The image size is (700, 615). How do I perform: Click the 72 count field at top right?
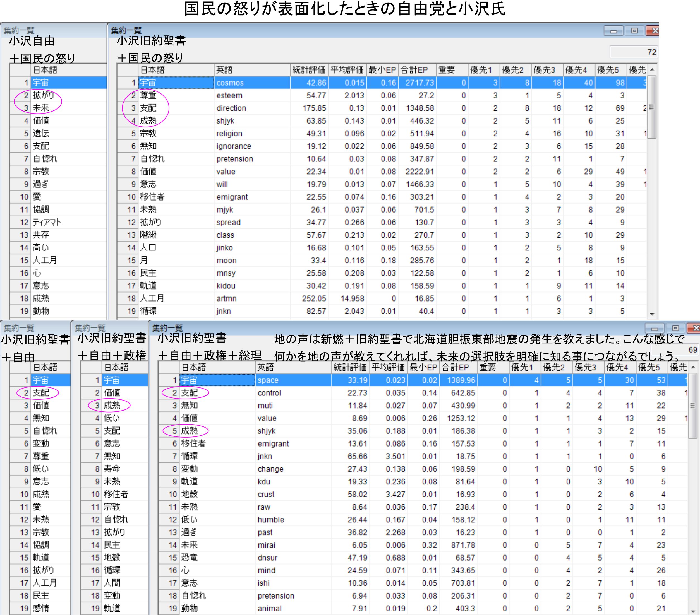pos(634,52)
